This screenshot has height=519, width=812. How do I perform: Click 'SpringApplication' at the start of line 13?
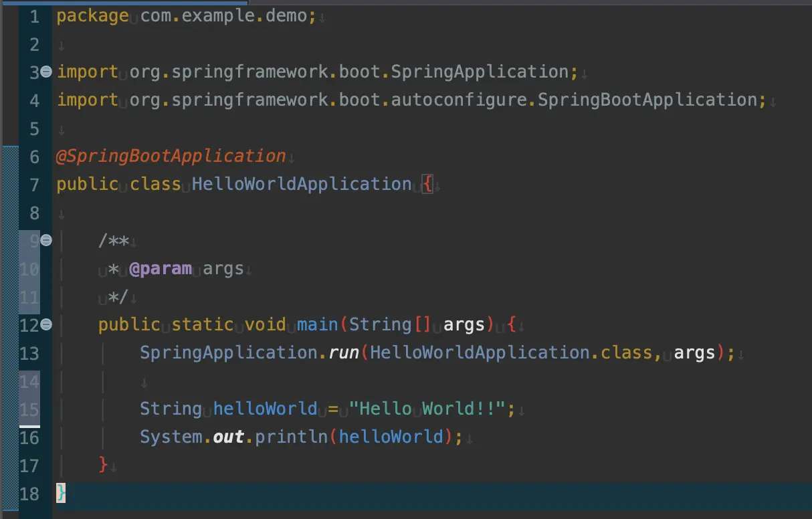point(228,353)
